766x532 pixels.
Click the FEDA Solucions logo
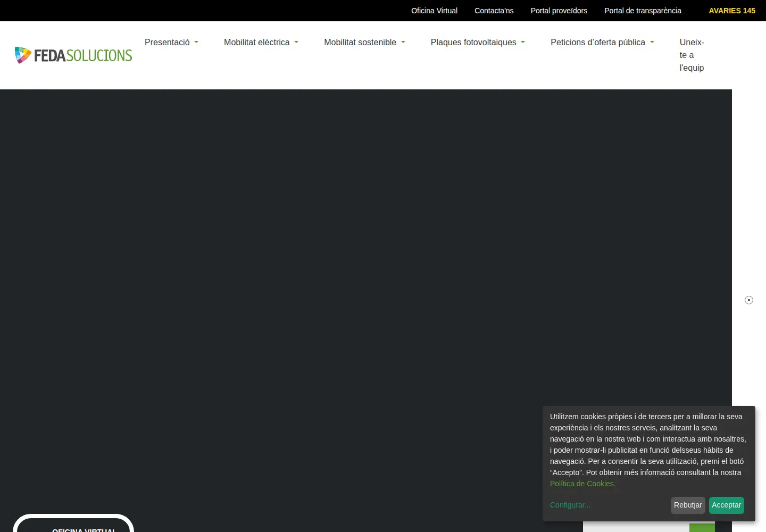click(x=73, y=55)
